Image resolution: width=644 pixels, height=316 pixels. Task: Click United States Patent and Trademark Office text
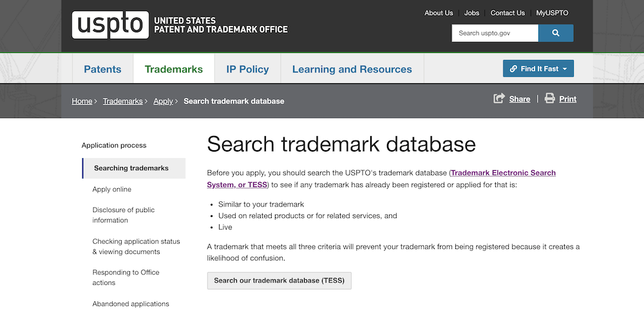tap(221, 25)
